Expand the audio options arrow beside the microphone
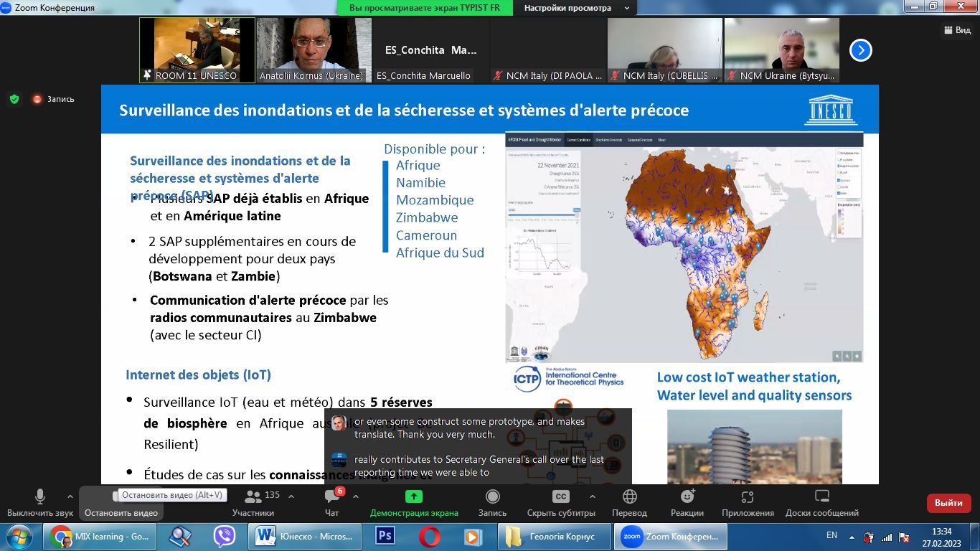The width and height of the screenshot is (980, 551). click(x=70, y=496)
